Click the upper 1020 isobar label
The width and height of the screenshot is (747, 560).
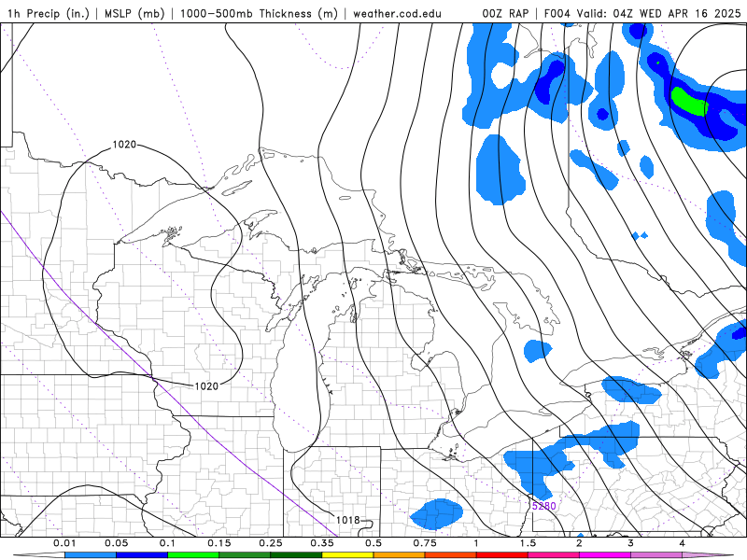coord(124,145)
